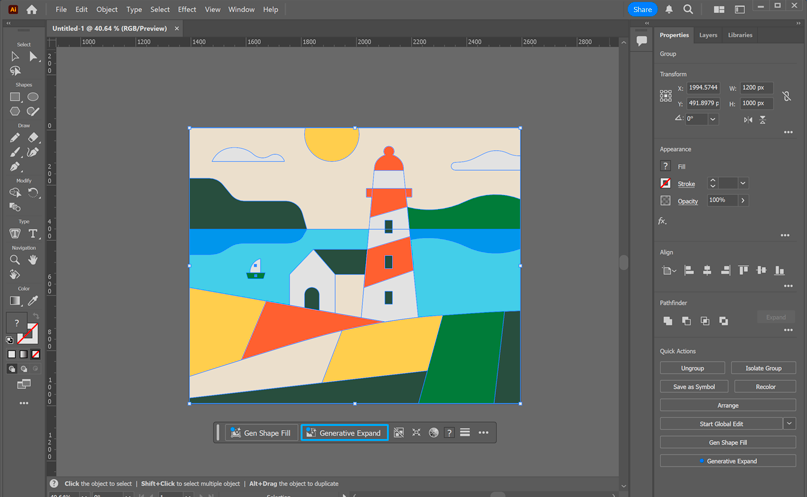Open the Effect menu
Screen dimensions: 807x497
tap(187, 9)
